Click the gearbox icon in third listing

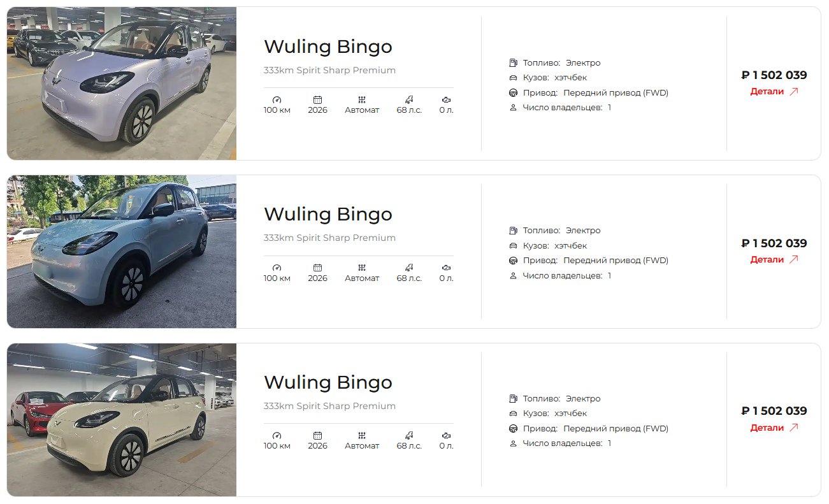[x=362, y=436]
